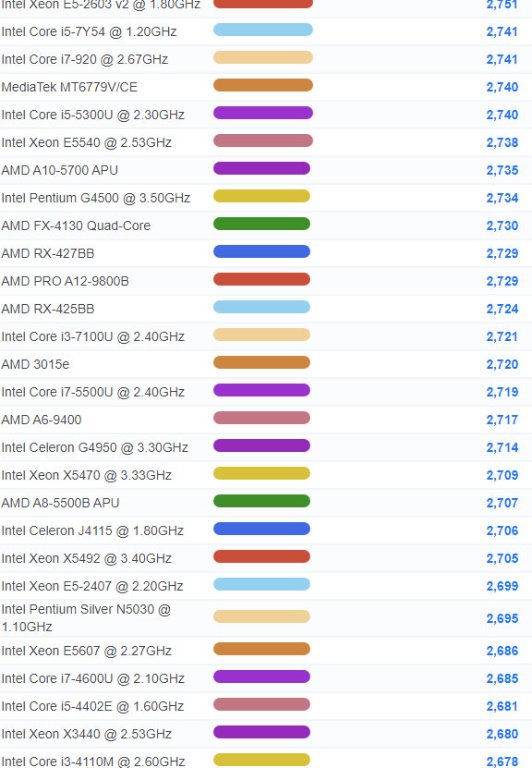Viewport: 532px width, 768px height.
Task: Click Intel Core i5-4402E @ 1.60GHz
Action: click(x=92, y=706)
